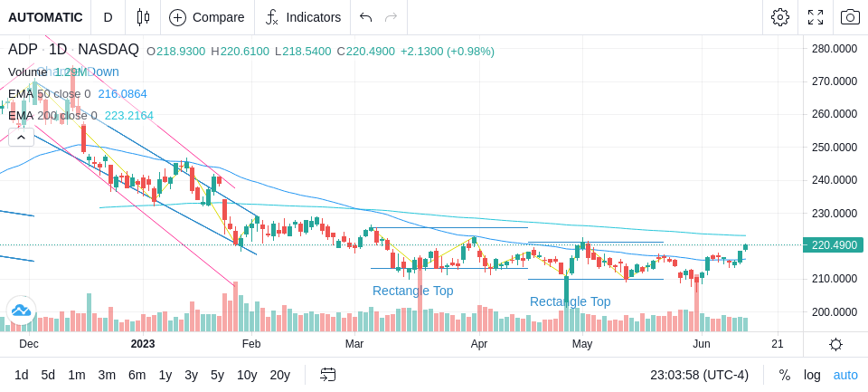The height and width of the screenshot is (392, 868).
Task: Select the ADP 1D NASDAQ legend title
Action: tap(73, 50)
